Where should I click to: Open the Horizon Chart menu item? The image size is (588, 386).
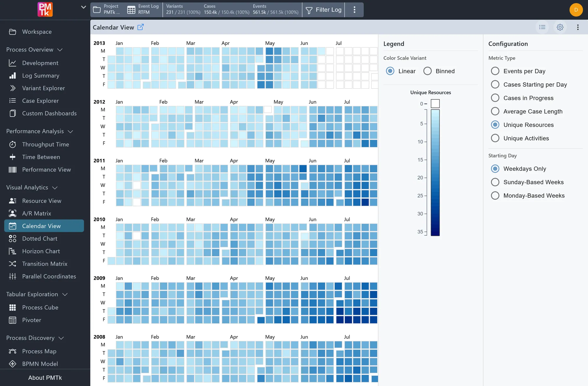[x=44, y=251]
